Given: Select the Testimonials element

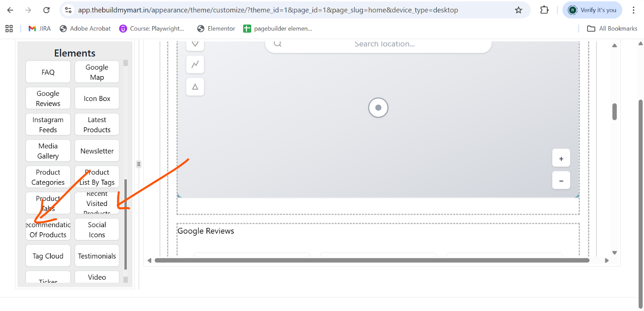Looking at the screenshot, I should coord(97,256).
